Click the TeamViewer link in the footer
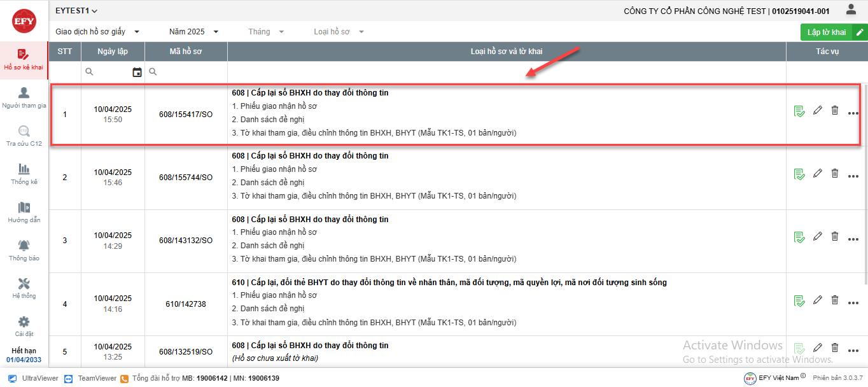 91,378
